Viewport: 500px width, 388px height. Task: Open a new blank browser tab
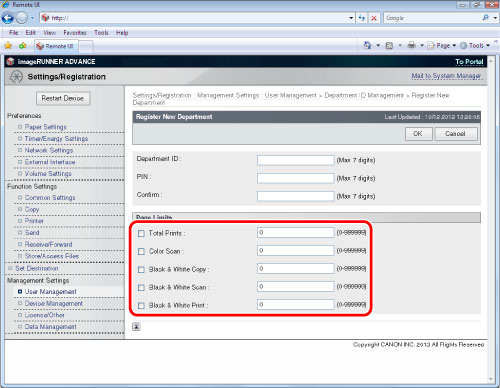click(x=86, y=46)
